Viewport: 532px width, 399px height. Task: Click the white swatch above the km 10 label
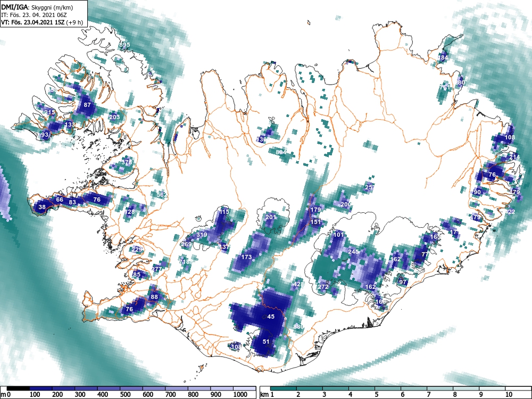pyautogui.click(x=518, y=388)
